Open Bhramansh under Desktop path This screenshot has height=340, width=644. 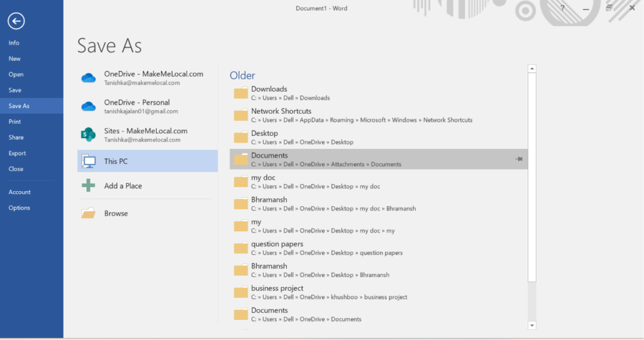click(x=379, y=270)
